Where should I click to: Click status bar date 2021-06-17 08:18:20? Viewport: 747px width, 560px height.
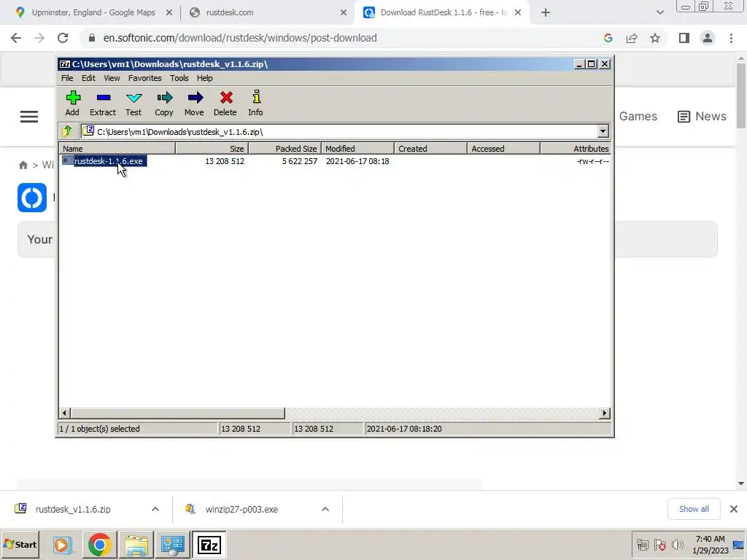[x=404, y=429]
